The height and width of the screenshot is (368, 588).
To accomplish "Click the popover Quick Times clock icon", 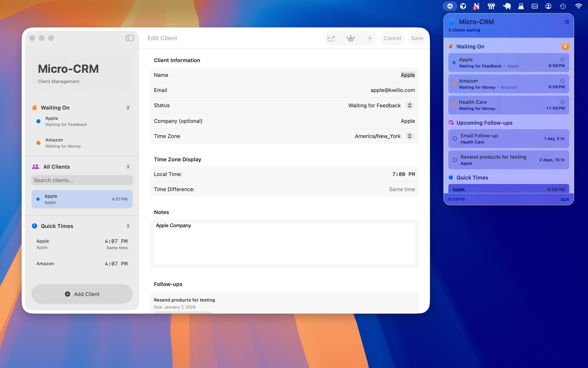I will pos(451,177).
